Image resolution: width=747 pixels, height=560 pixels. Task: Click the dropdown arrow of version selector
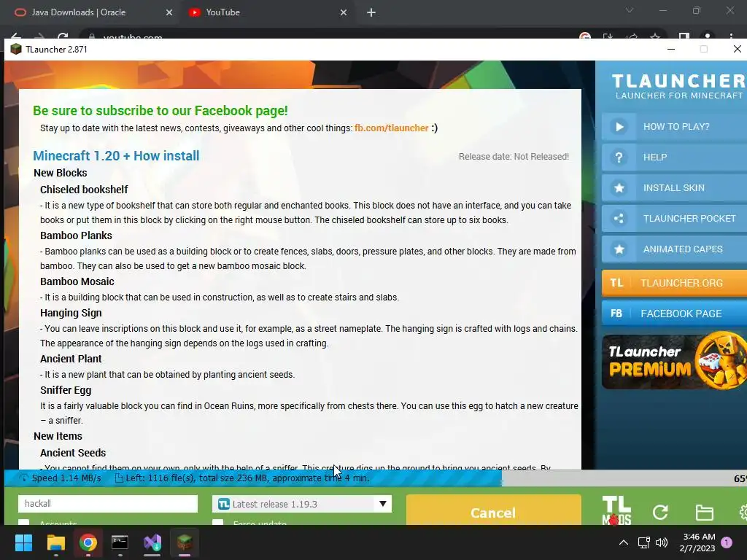pyautogui.click(x=382, y=504)
